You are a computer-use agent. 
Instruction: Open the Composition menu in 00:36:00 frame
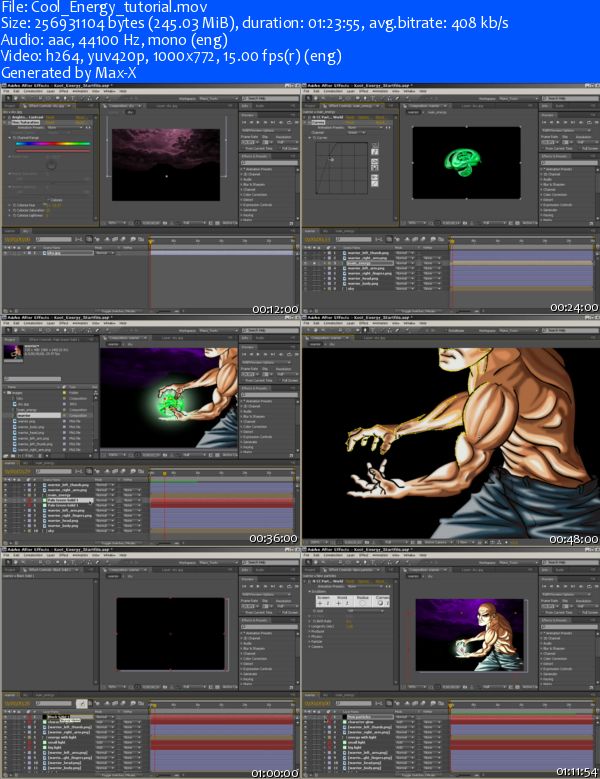[x=33, y=323]
